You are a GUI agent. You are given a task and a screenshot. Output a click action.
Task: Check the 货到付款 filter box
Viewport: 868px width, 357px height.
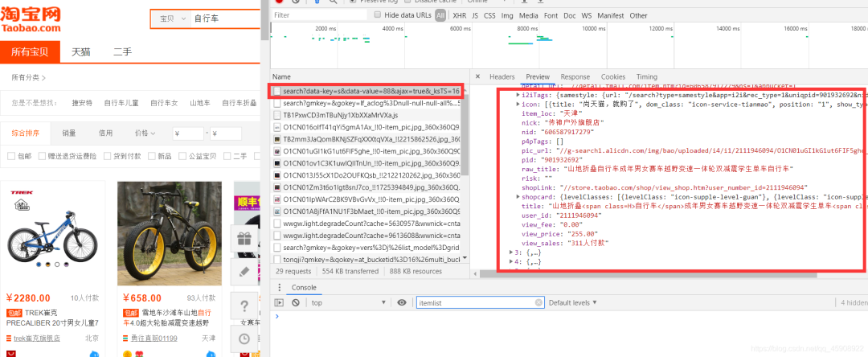click(106, 157)
